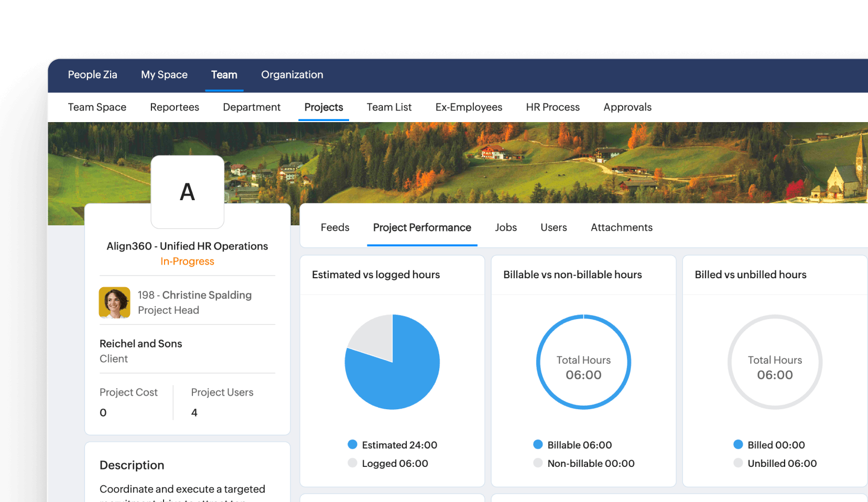
Task: Select the Unbilled legend indicator
Action: click(739, 463)
